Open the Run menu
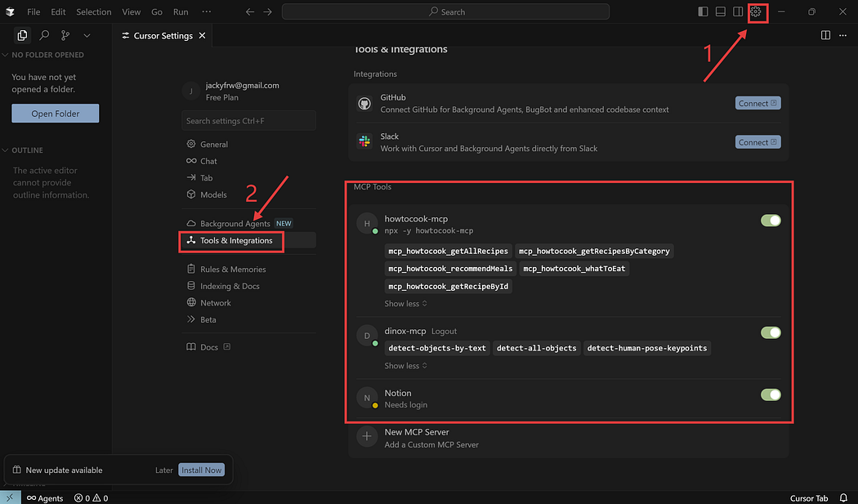 [x=181, y=11]
